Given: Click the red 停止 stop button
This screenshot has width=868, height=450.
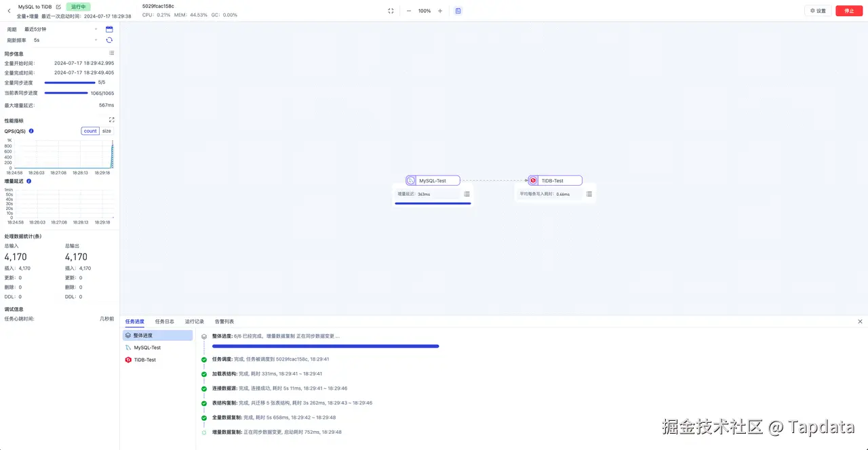Looking at the screenshot, I should pos(849,11).
